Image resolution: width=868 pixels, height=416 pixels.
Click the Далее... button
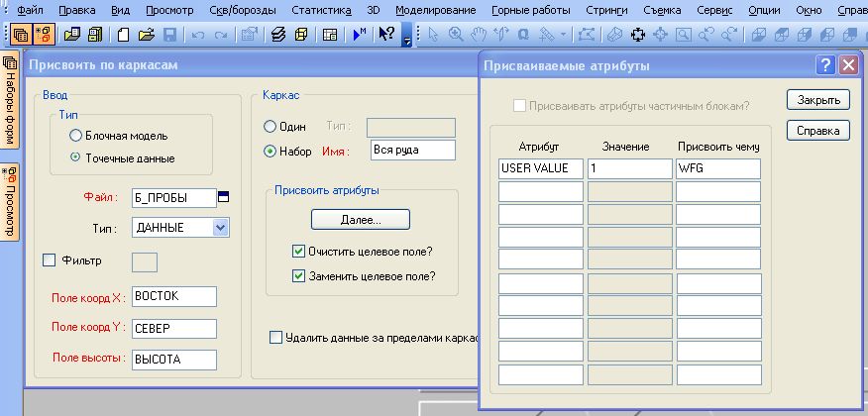point(361,220)
